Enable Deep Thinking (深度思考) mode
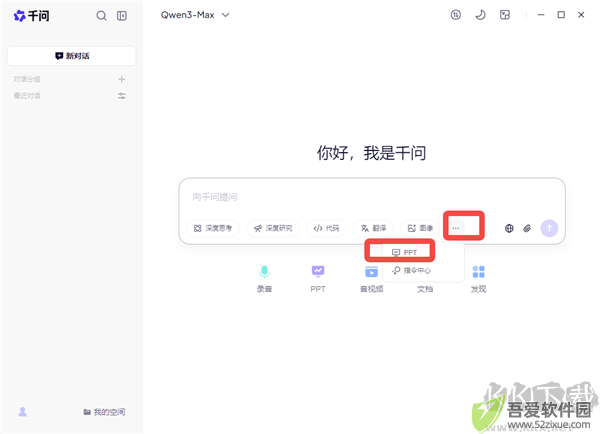The height and width of the screenshot is (434, 600). click(212, 228)
